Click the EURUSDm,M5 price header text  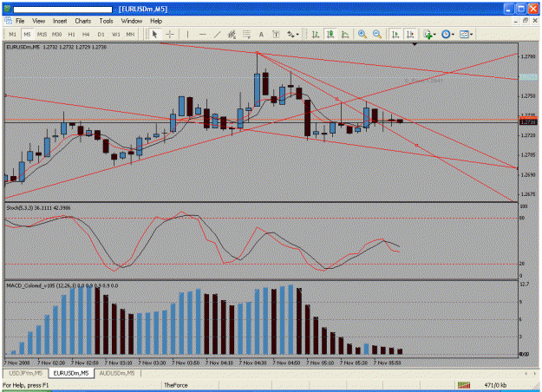[56, 47]
